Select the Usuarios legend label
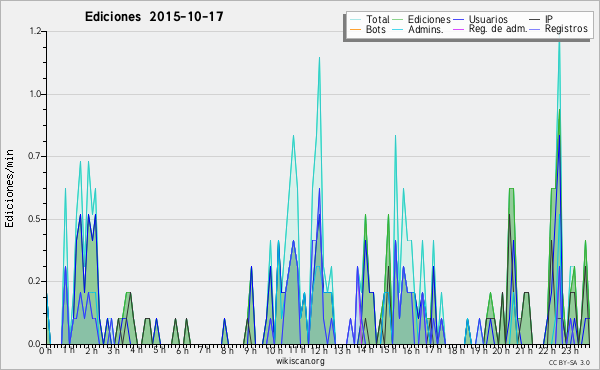 [488, 19]
